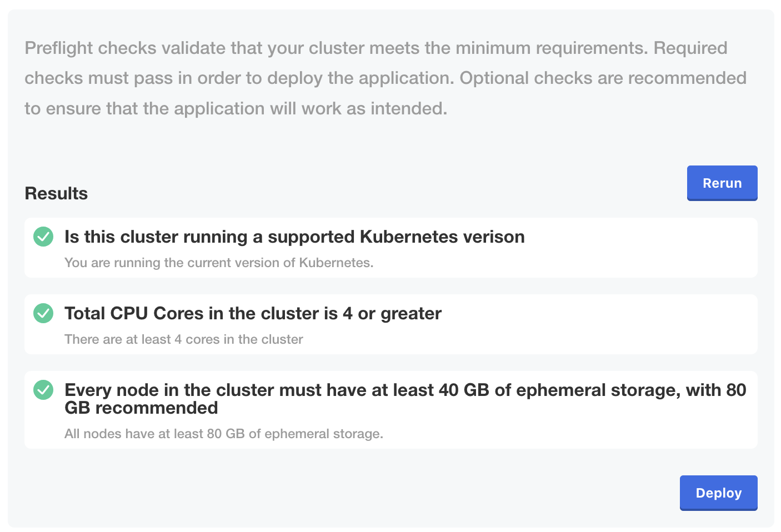The height and width of the screenshot is (532, 781).
Task: Click the Rerun button
Action: (x=722, y=183)
